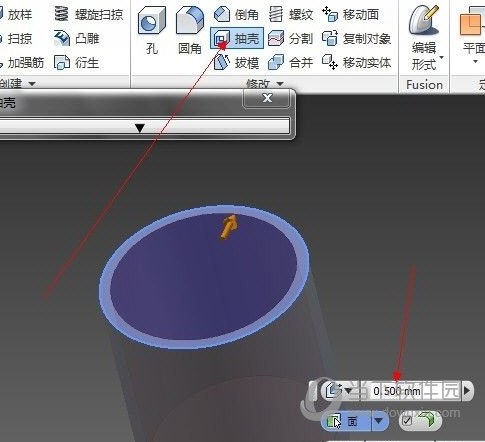
Task: Expand the 创建 (Create) panel dropdown
Action: pos(32,84)
